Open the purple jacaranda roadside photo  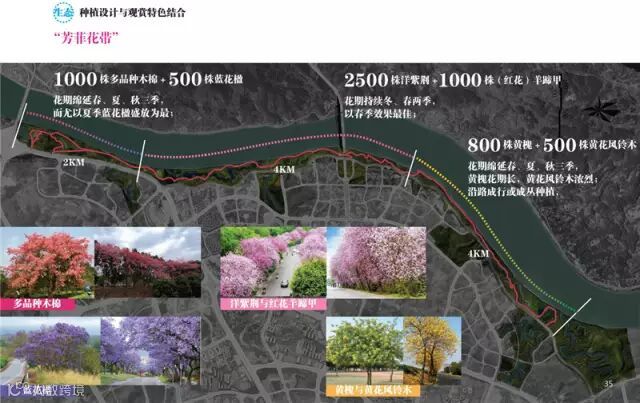(x=50, y=351)
